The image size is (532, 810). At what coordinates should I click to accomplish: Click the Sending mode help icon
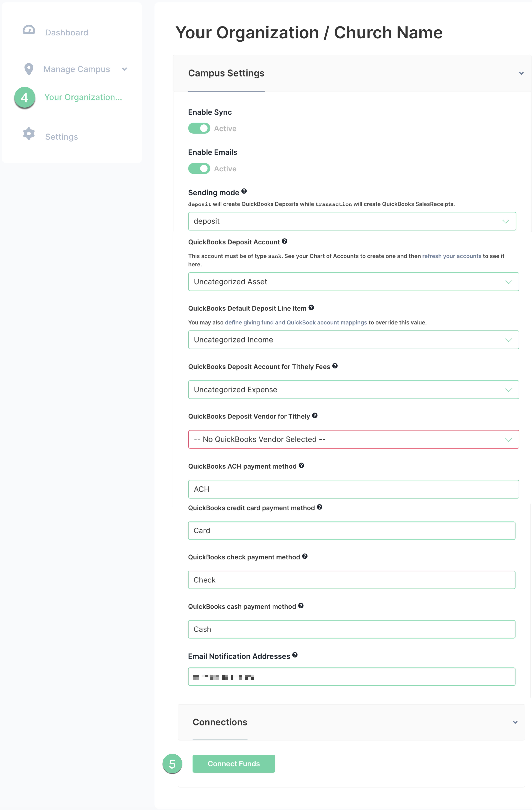pos(244,191)
